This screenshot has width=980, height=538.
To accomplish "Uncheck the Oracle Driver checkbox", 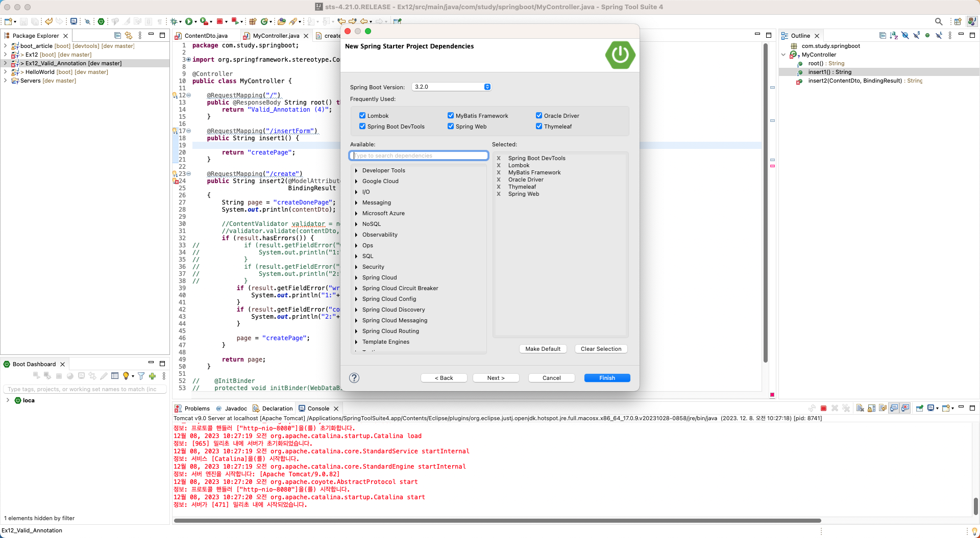I will [539, 116].
